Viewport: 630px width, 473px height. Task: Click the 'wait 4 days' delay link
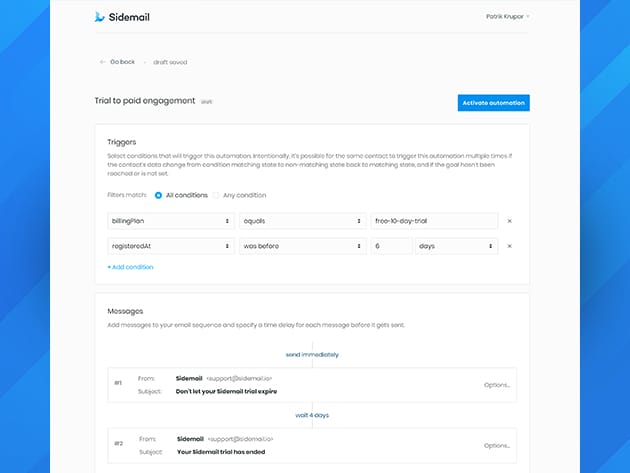coord(313,414)
